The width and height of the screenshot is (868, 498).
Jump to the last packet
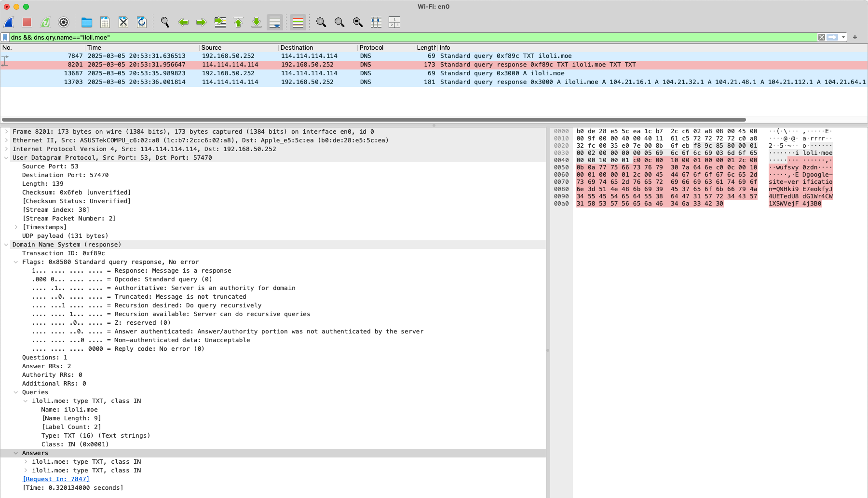[257, 22]
